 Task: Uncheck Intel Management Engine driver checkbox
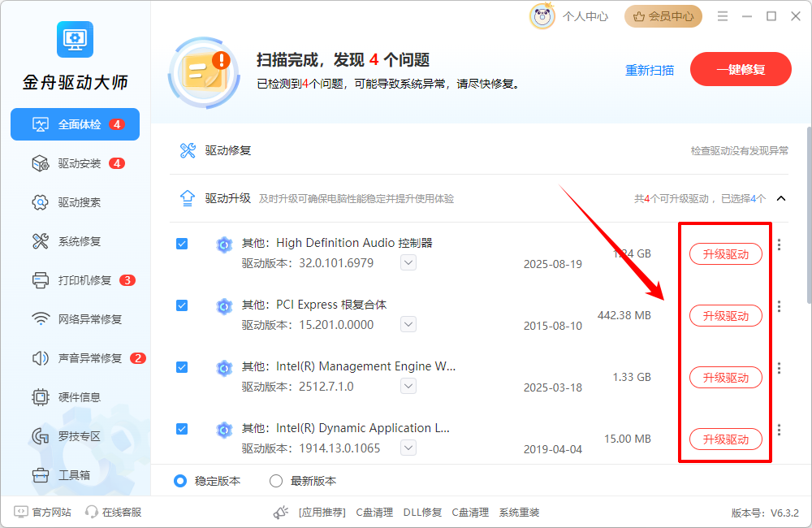[182, 367]
